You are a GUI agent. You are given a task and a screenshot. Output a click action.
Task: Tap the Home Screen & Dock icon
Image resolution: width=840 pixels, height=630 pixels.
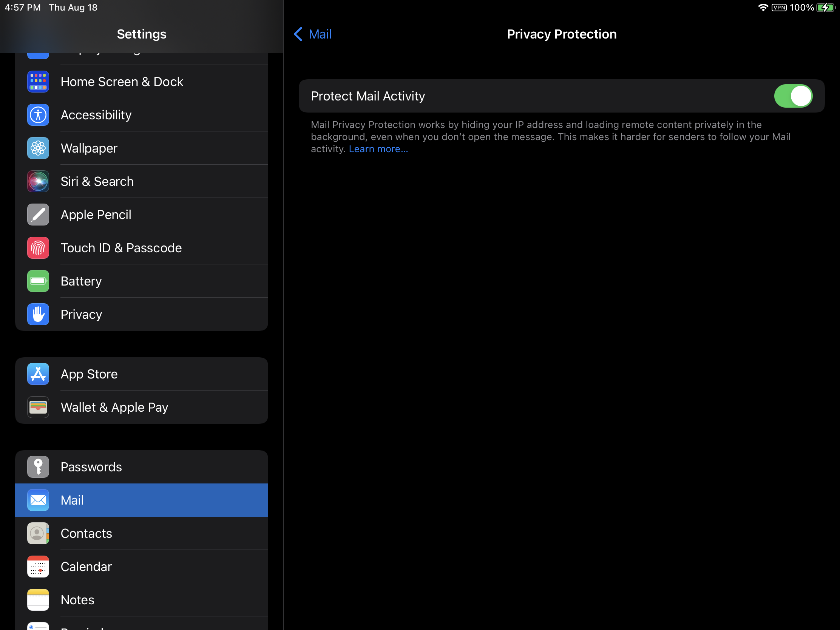click(38, 82)
